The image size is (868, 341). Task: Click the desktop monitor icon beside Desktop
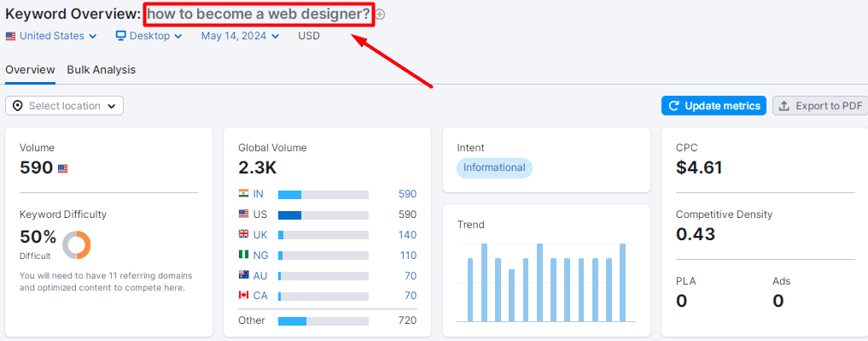(x=120, y=36)
